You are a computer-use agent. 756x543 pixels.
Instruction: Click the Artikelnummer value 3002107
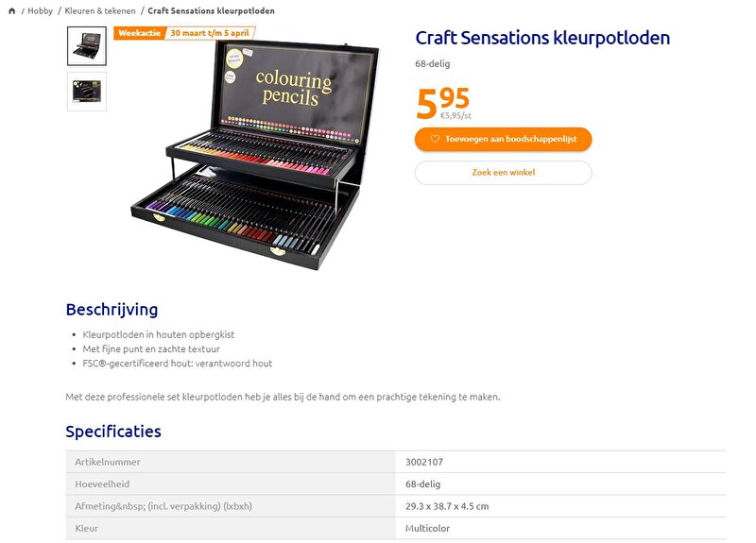point(424,462)
